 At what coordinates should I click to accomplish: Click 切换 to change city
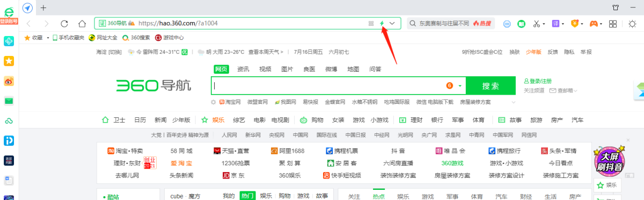[x=115, y=52]
